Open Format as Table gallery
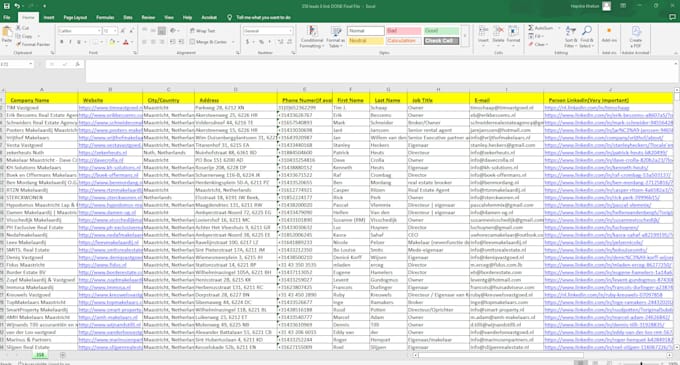This screenshot has width=680, height=365. click(336, 37)
